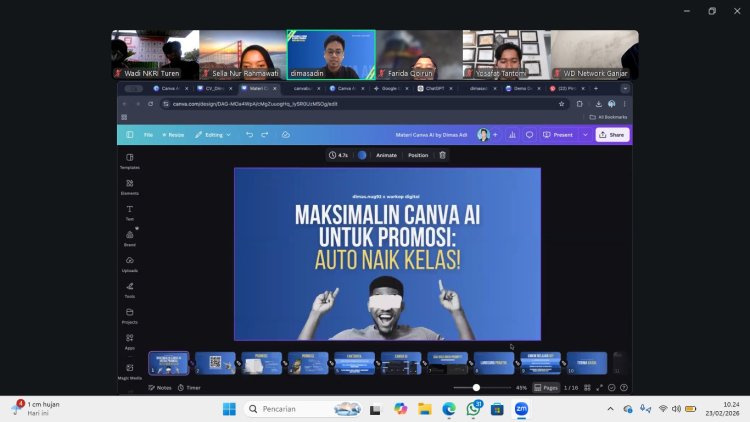Expand the Editing mode dropdown
Image resolution: width=750 pixels, height=422 pixels.
coord(213,135)
